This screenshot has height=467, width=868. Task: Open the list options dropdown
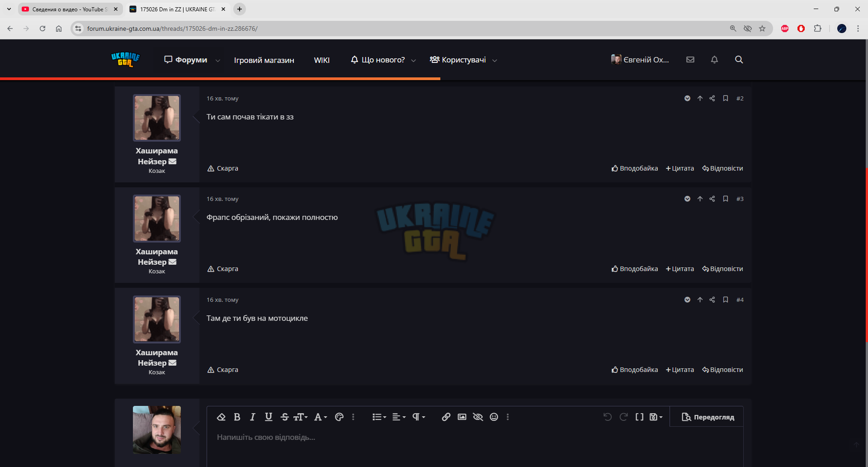[x=379, y=417]
